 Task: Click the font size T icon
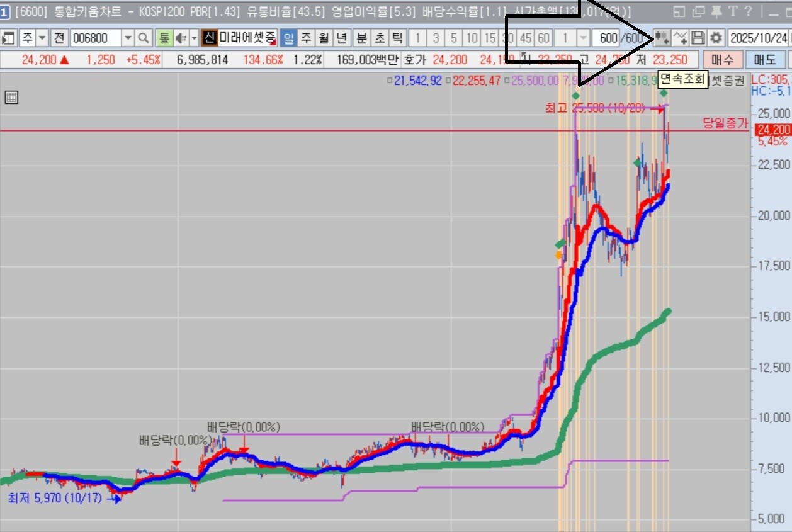732,11
